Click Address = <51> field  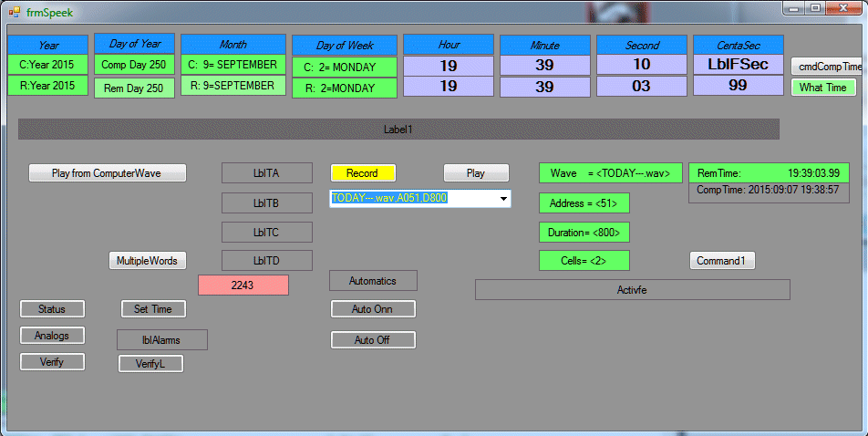[584, 202]
